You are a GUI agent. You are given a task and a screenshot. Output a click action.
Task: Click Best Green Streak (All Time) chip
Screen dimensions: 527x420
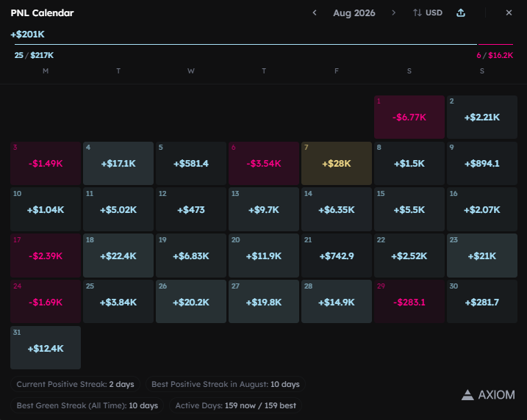click(x=87, y=405)
